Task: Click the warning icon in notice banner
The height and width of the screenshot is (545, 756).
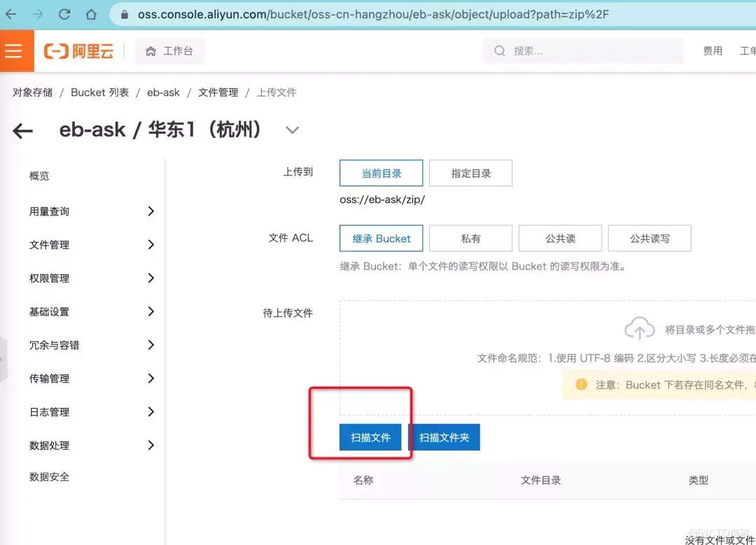Action: tap(582, 385)
